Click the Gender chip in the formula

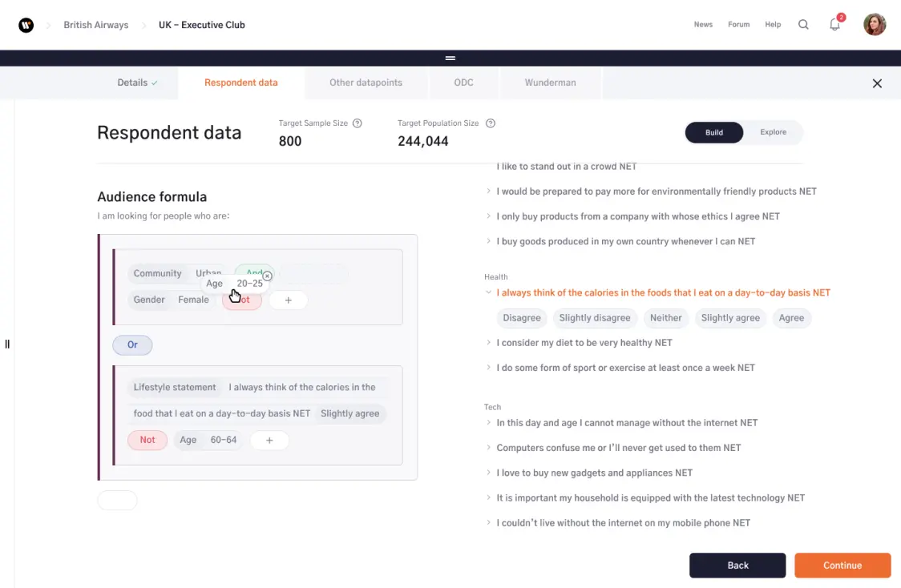149,300
